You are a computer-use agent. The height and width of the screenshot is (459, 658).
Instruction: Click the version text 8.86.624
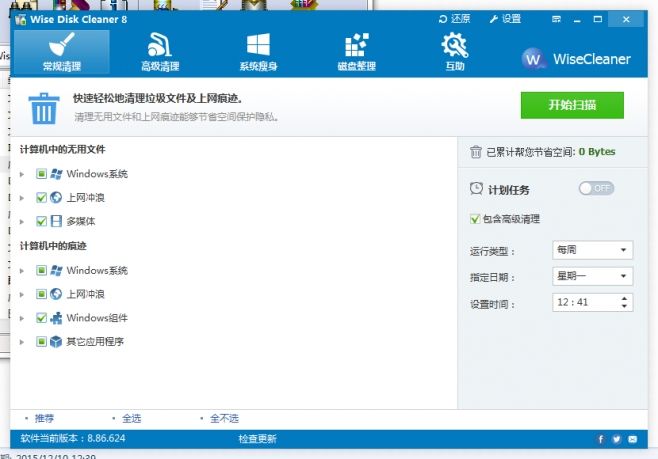106,438
